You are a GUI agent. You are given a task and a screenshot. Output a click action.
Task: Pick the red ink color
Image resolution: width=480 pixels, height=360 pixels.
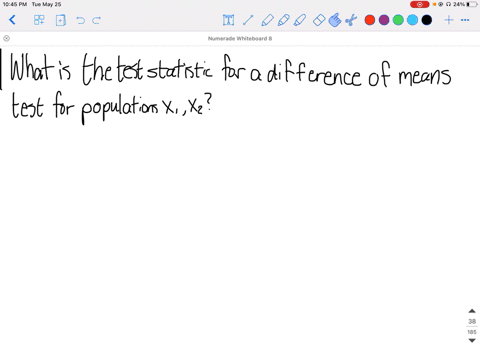click(x=370, y=20)
